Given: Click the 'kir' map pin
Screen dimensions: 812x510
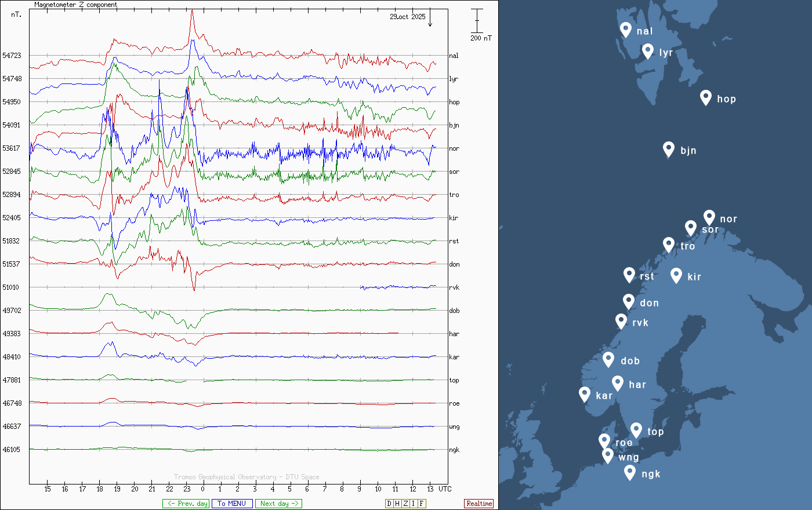Looking at the screenshot, I should (x=676, y=275).
